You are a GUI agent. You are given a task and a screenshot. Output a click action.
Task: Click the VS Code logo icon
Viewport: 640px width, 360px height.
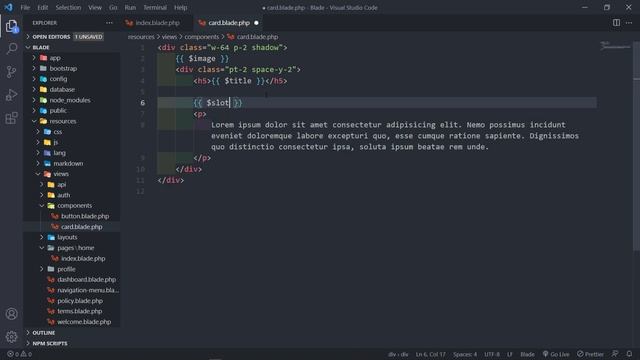tap(8, 7)
